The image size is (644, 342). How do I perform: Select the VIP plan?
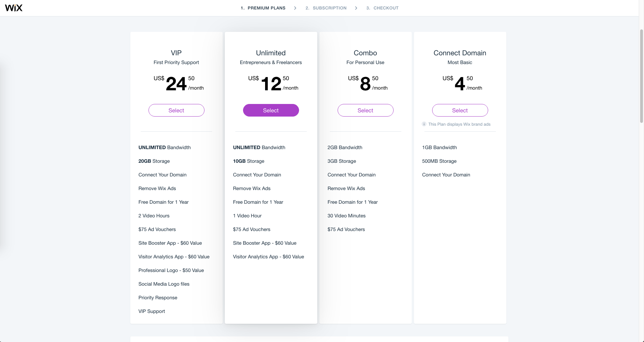click(x=176, y=110)
